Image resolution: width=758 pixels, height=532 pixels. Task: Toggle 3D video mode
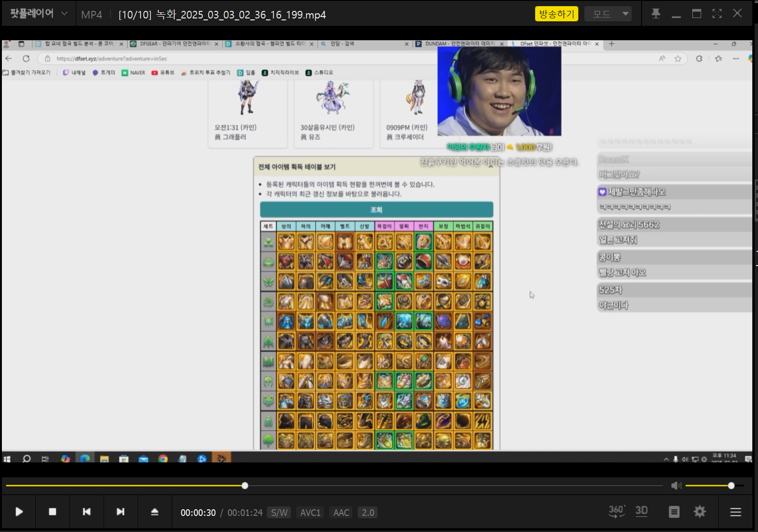pyautogui.click(x=642, y=511)
